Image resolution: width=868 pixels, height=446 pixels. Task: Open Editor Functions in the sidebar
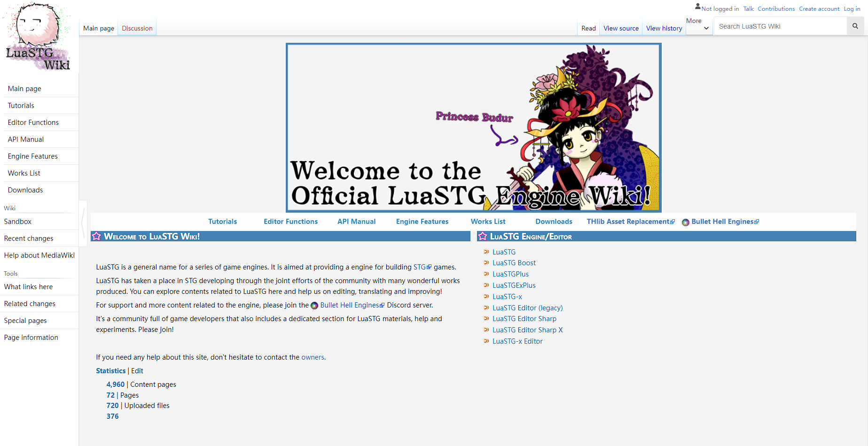pos(33,123)
